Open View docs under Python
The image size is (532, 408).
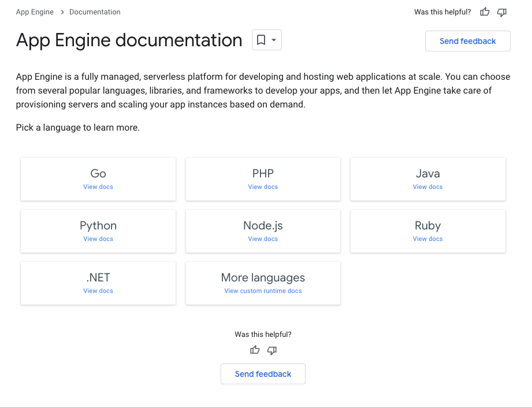click(98, 239)
